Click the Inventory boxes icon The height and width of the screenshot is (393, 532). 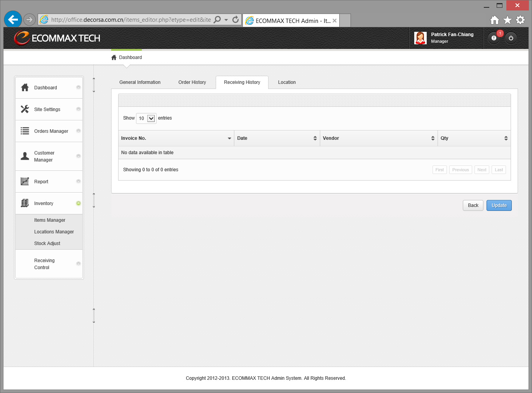(x=25, y=203)
